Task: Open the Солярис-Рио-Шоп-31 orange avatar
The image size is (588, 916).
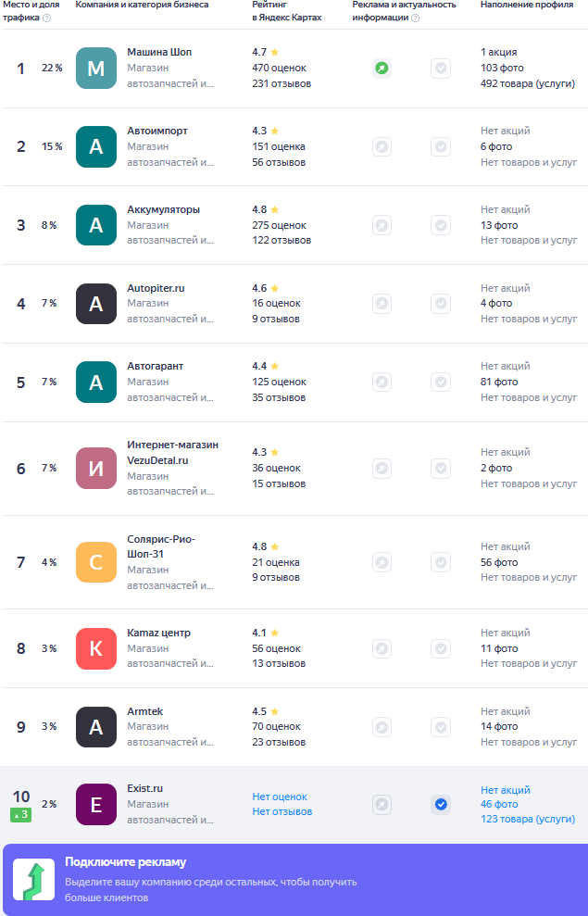Action: pyautogui.click(x=96, y=562)
